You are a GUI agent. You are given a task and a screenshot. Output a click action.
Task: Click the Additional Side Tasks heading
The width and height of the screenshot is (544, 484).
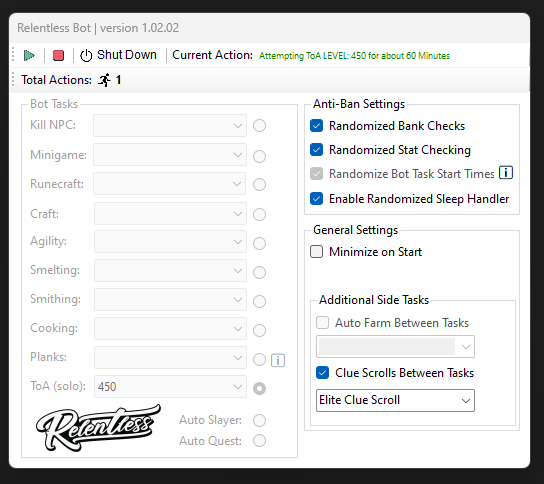[x=374, y=300]
